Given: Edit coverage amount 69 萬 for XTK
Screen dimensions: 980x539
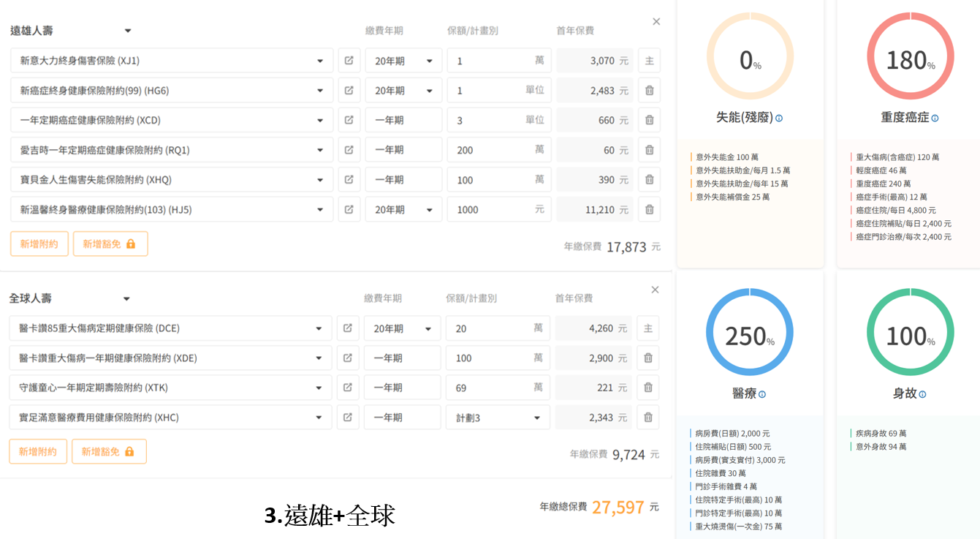Looking at the screenshot, I should (x=498, y=388).
